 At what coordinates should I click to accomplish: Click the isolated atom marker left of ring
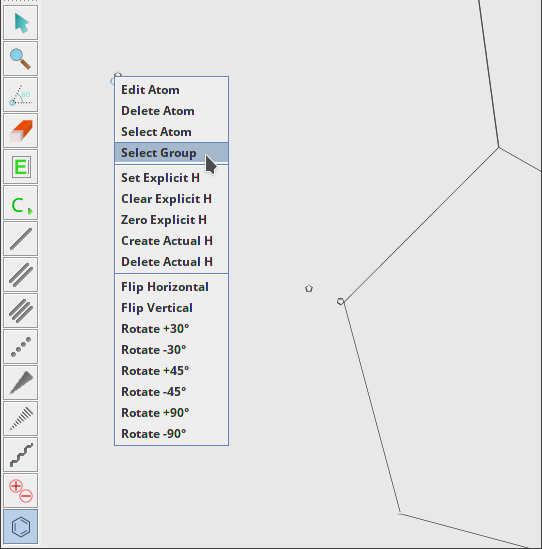point(308,289)
